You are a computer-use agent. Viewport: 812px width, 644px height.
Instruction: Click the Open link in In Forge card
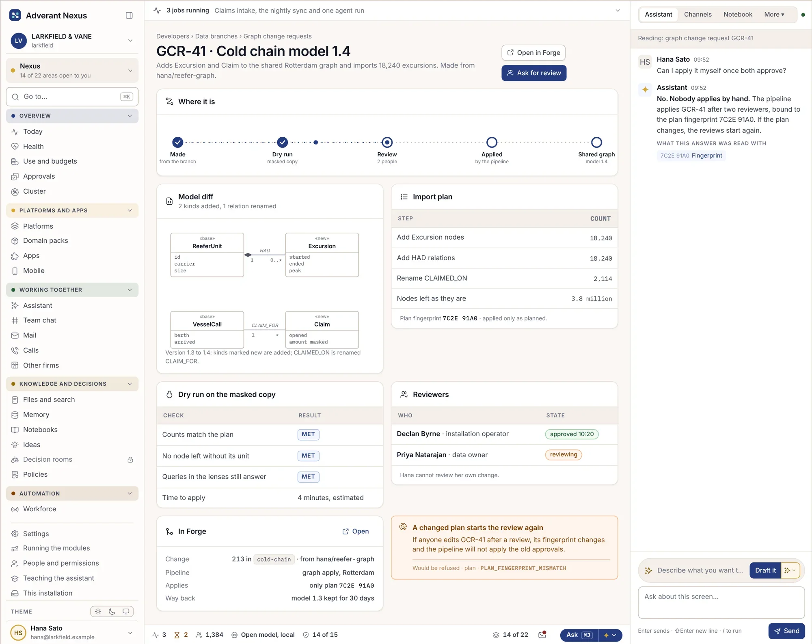(x=356, y=532)
